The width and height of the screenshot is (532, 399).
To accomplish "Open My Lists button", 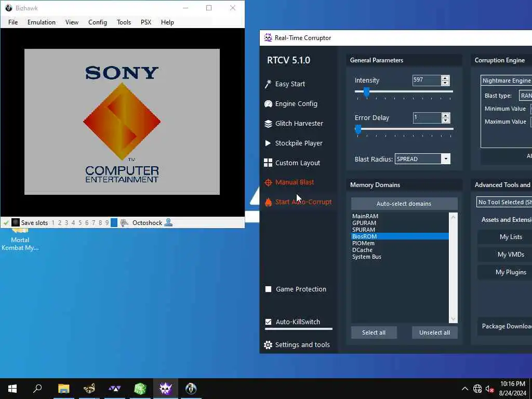I will click(506, 237).
